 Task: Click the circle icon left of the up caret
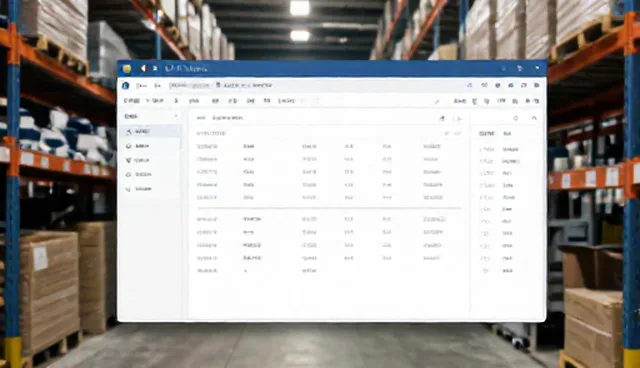point(516,118)
